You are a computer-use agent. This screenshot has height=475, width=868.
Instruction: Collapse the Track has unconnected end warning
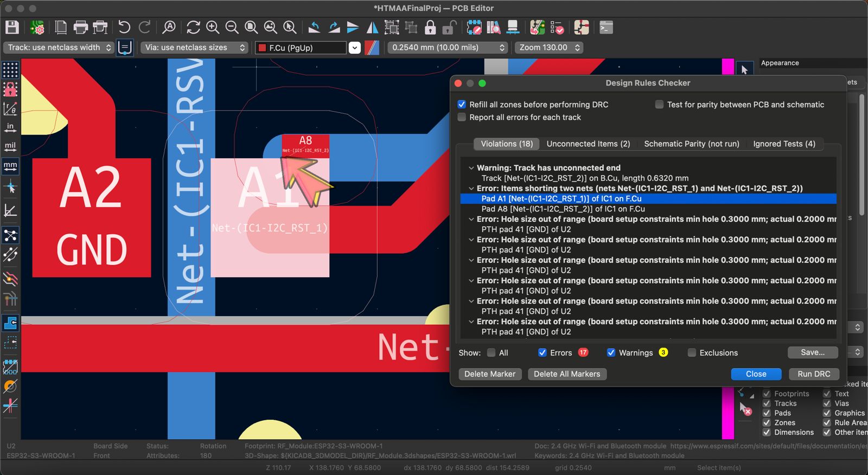pyautogui.click(x=471, y=168)
